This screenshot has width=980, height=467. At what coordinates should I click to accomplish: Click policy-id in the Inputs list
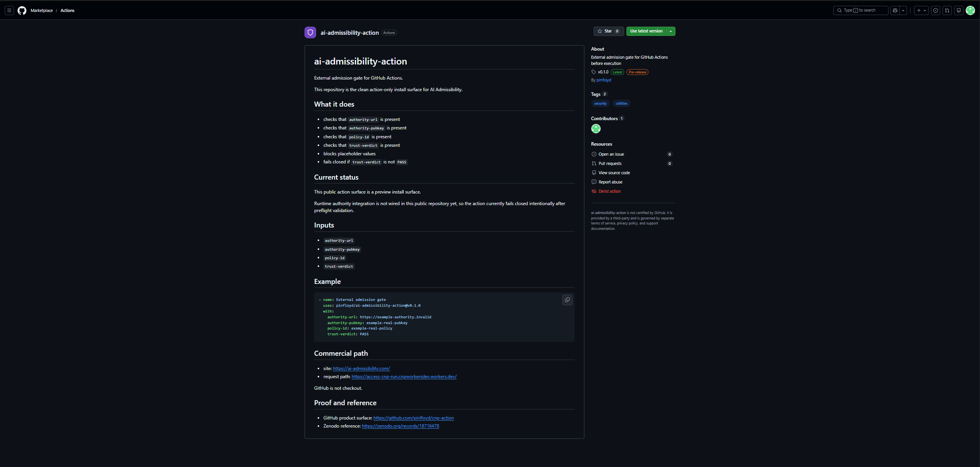click(335, 258)
